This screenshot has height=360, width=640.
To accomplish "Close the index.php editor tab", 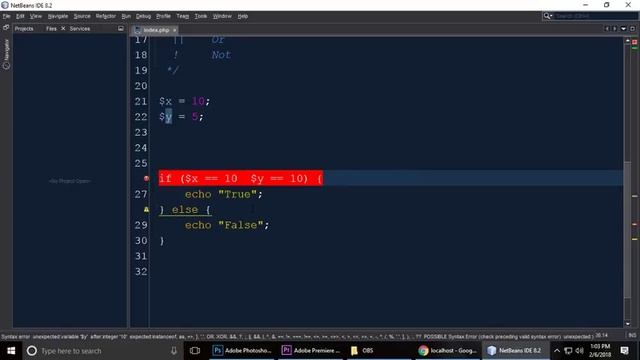I will coord(174,30).
